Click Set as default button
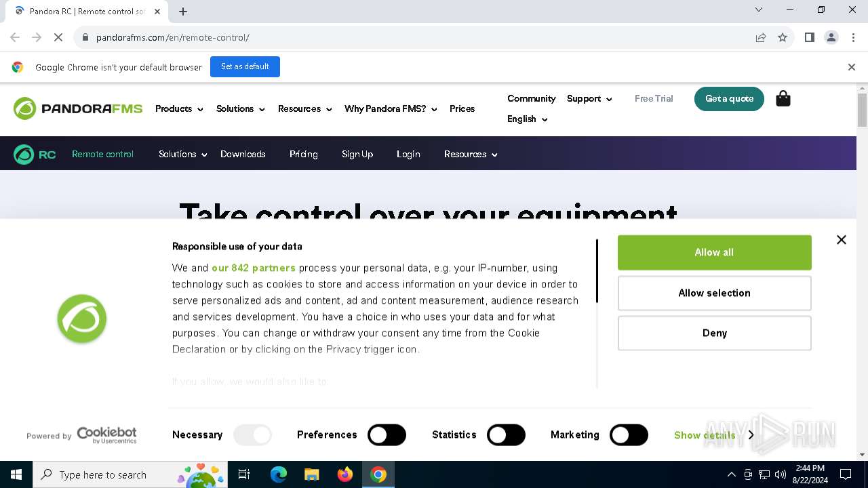 245,66
